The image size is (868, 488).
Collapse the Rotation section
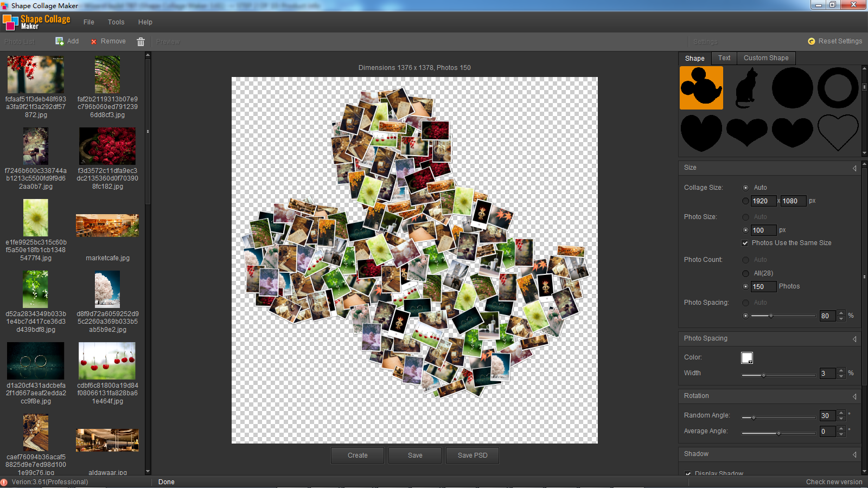(854, 396)
